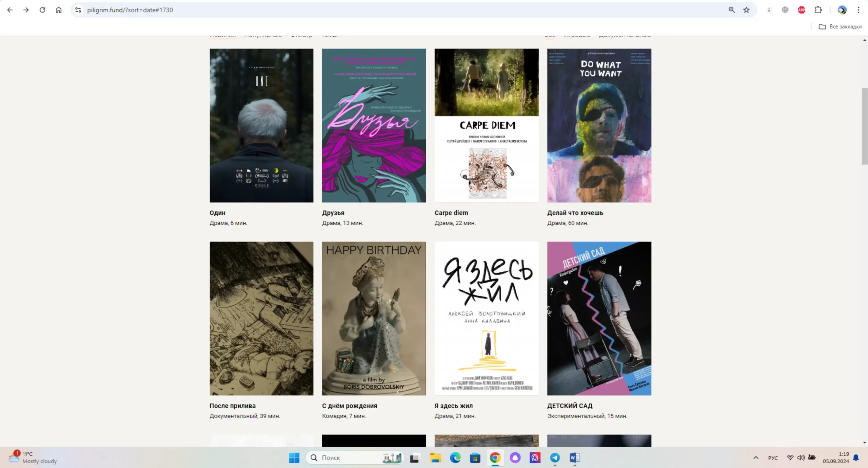
Task: Open the browser home page icon
Action: click(x=59, y=10)
